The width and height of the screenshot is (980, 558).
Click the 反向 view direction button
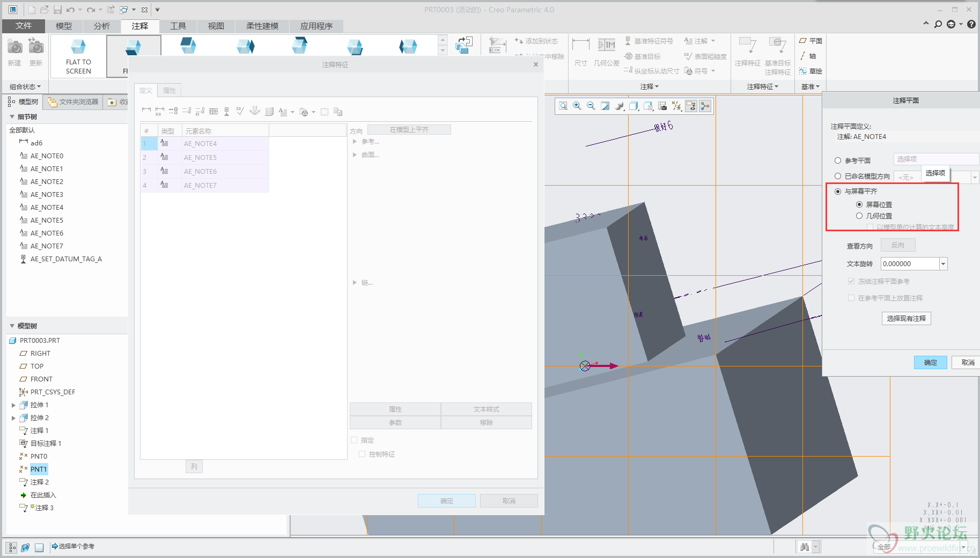pos(898,245)
